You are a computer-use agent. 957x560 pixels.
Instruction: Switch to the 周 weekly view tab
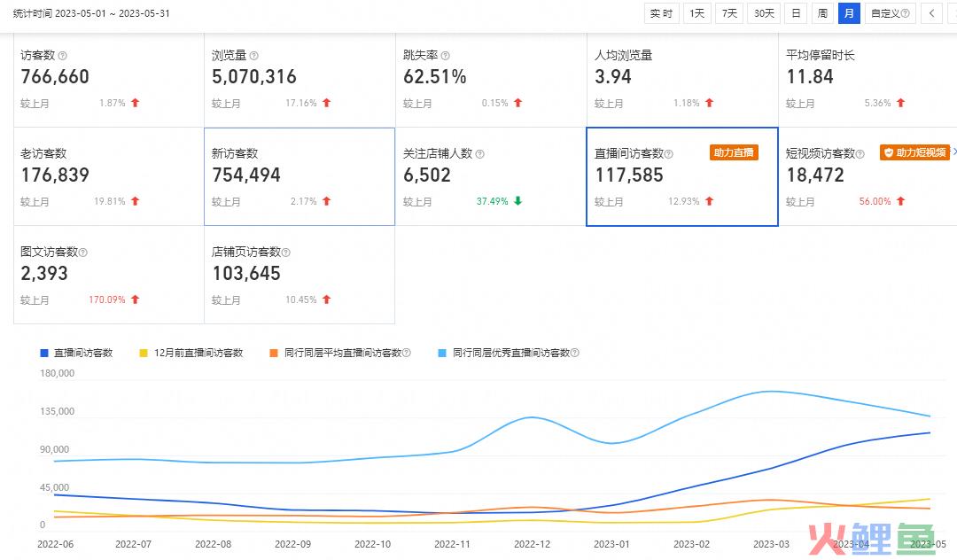pos(821,13)
